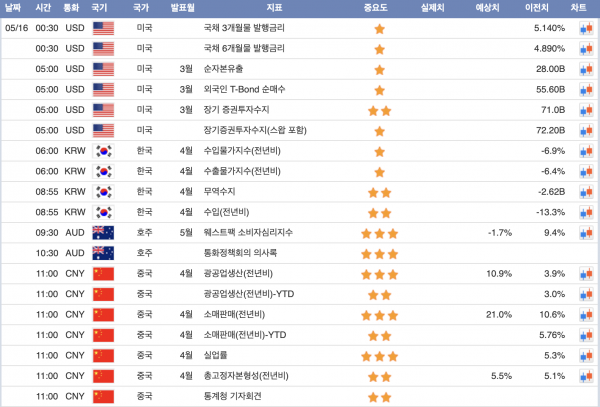
Task: Click the two-star rating for 장기 증권투자수지
Action: click(x=379, y=110)
